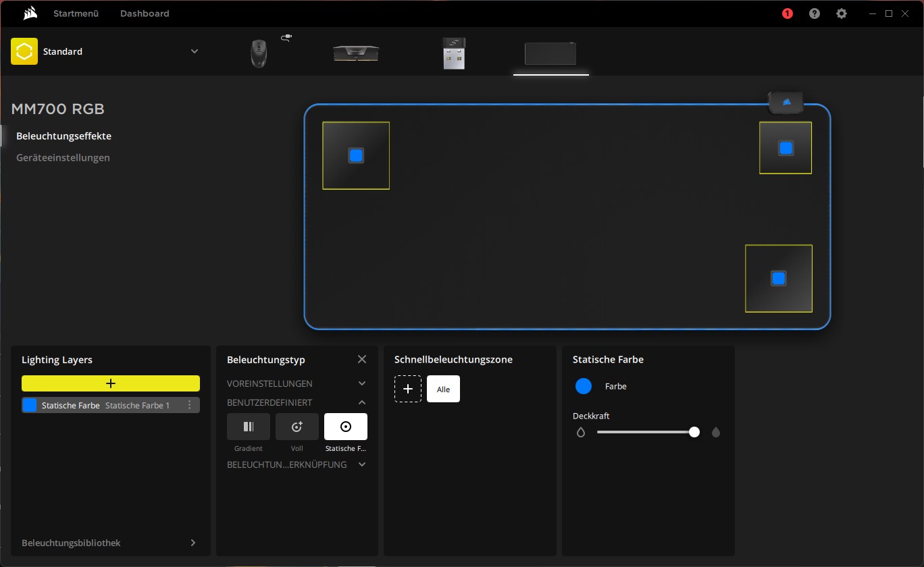Select the RAM memory device icon

coord(356,53)
